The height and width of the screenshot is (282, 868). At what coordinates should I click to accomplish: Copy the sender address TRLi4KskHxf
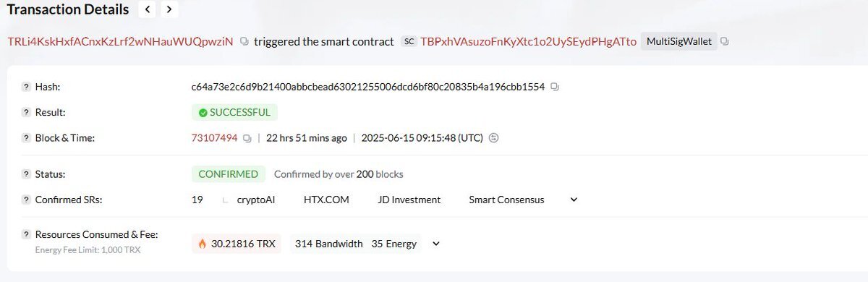tap(244, 42)
